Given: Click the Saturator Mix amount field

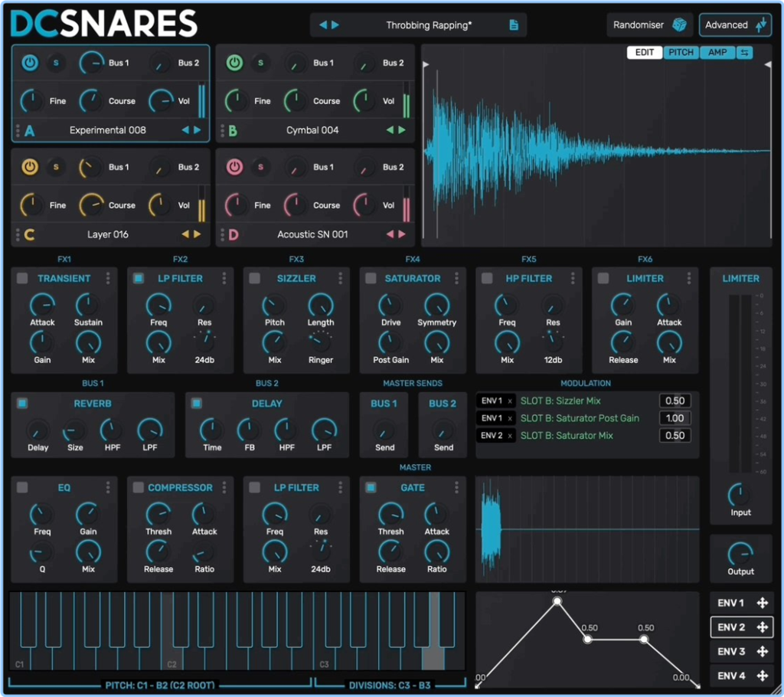Looking at the screenshot, I should 675,435.
